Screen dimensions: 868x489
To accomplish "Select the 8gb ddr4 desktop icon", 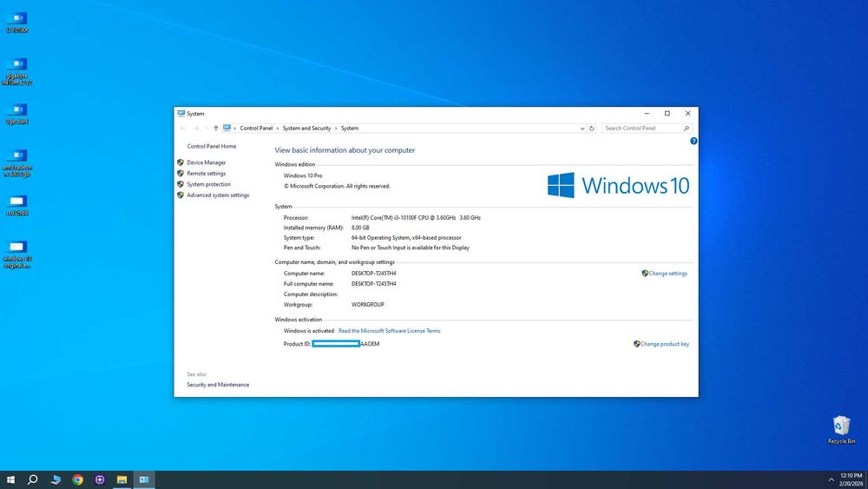I will (x=17, y=114).
